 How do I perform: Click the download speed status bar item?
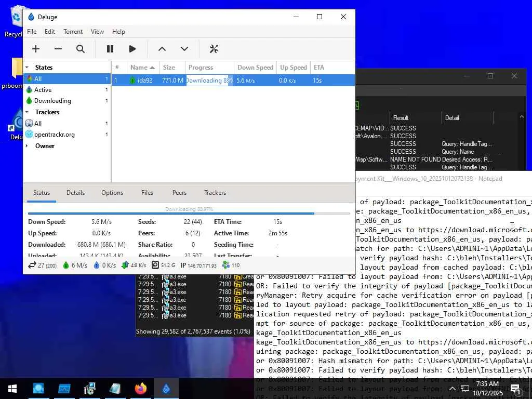[75, 265]
